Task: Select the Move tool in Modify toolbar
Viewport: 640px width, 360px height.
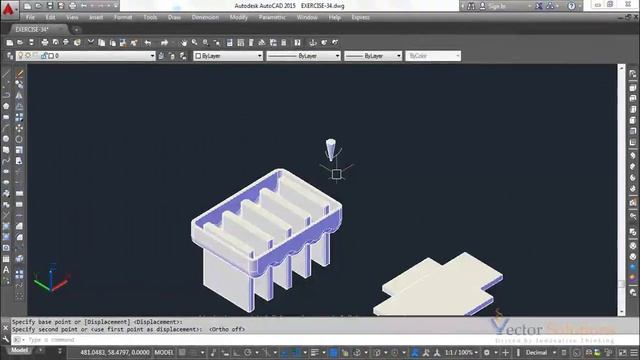Action: tap(19, 128)
